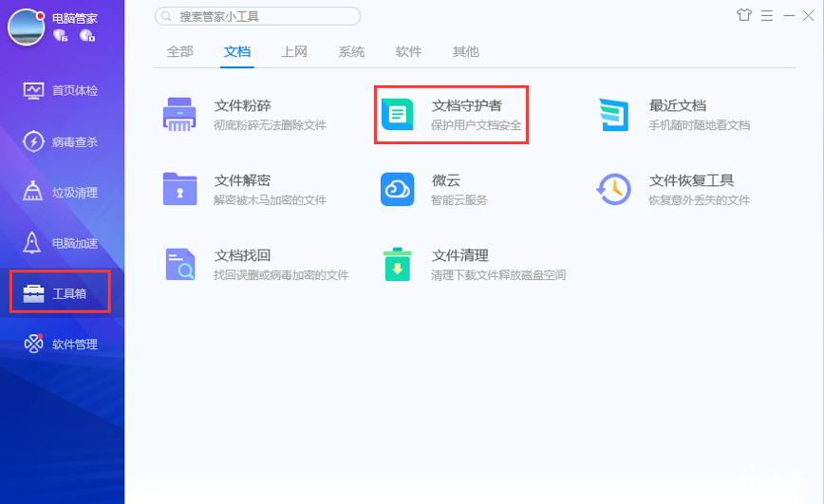The width and height of the screenshot is (824, 504).
Task: Open the 其他 tab
Action: (466, 51)
